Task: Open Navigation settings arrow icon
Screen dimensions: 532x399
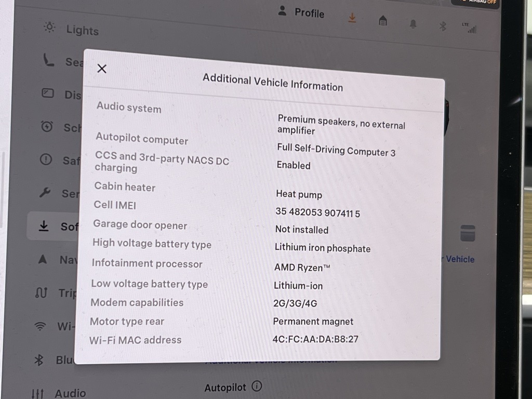Action: pos(43,259)
